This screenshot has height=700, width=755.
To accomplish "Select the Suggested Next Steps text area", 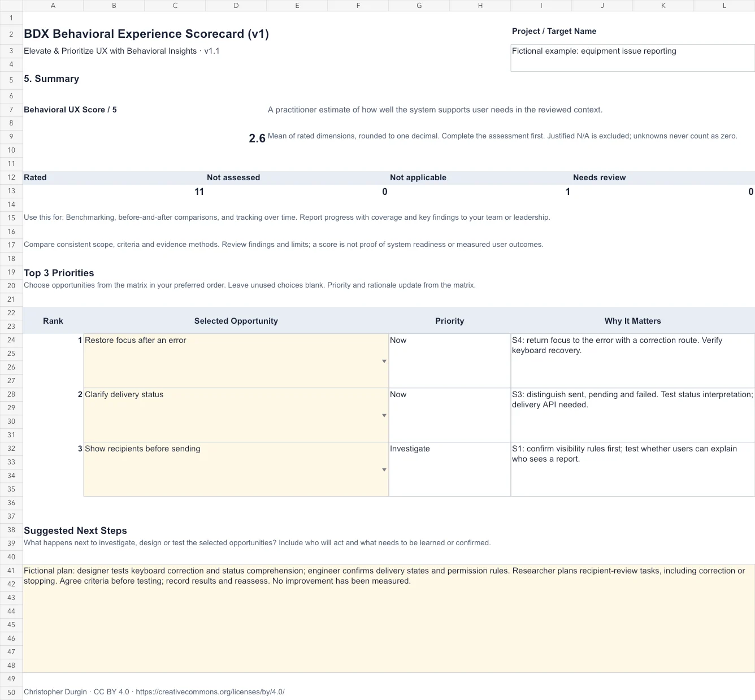I will (x=389, y=618).
